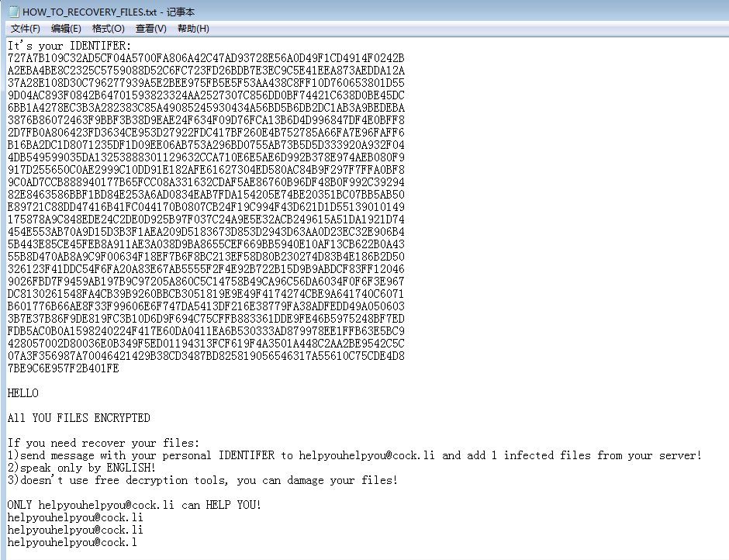Open the 查看(V) menu
Image resolution: width=729 pixels, height=560 pixels.
pos(151,29)
